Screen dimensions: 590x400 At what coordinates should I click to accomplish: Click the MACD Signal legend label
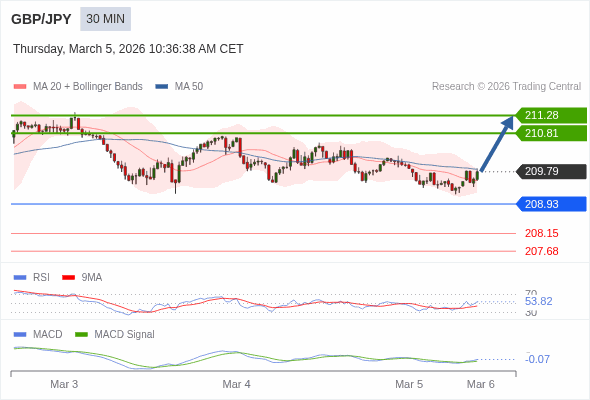(x=125, y=335)
